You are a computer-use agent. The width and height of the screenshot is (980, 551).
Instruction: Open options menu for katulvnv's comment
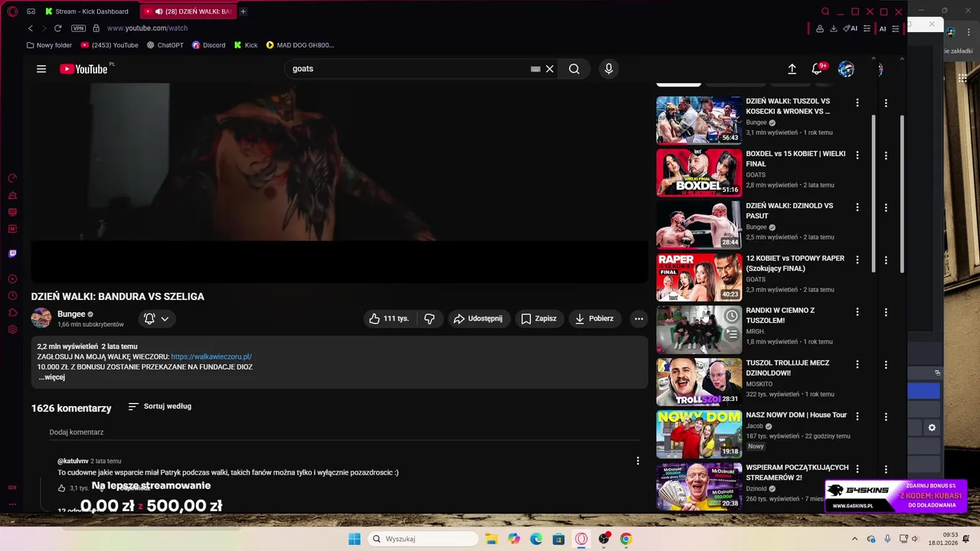638,461
